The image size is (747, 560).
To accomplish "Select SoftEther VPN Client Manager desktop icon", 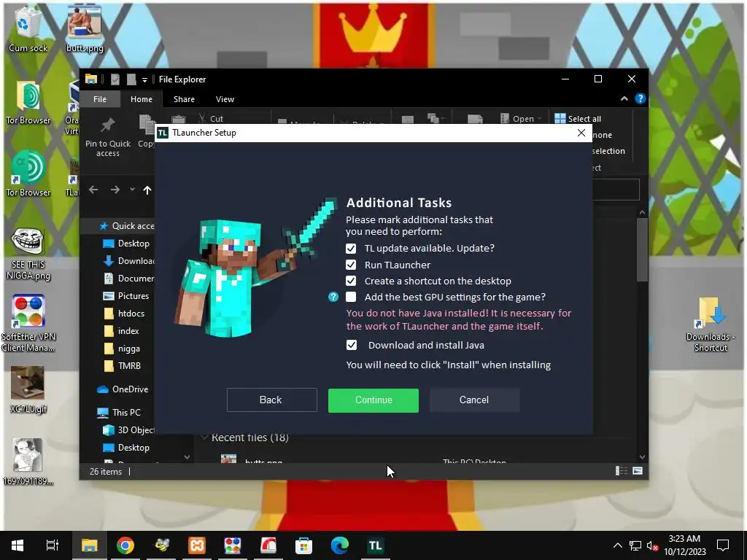I will (x=28, y=323).
